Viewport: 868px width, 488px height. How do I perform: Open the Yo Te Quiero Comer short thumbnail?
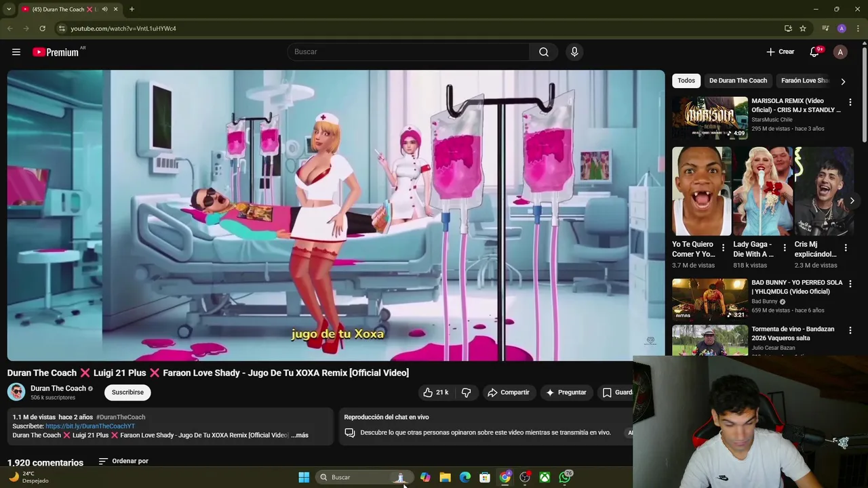coord(701,191)
